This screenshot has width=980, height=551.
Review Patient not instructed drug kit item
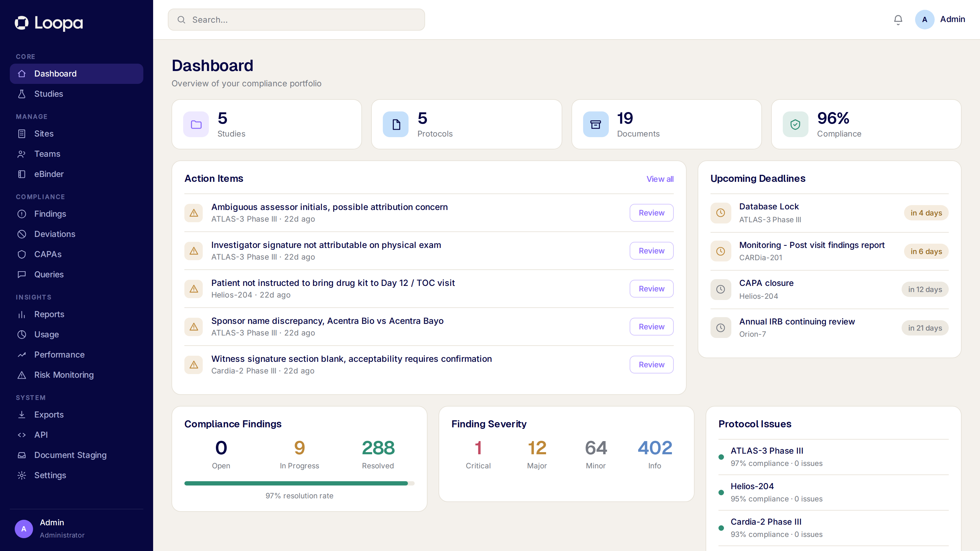[x=652, y=289]
